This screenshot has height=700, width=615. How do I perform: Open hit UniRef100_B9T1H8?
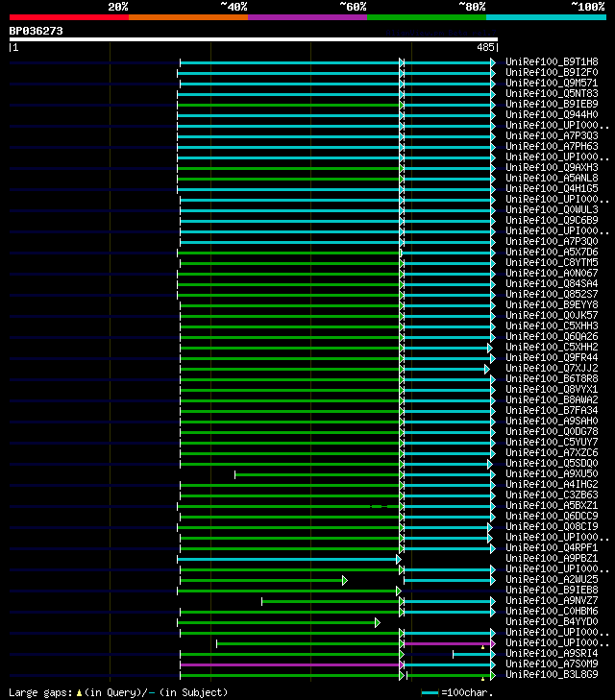pyautogui.click(x=552, y=61)
